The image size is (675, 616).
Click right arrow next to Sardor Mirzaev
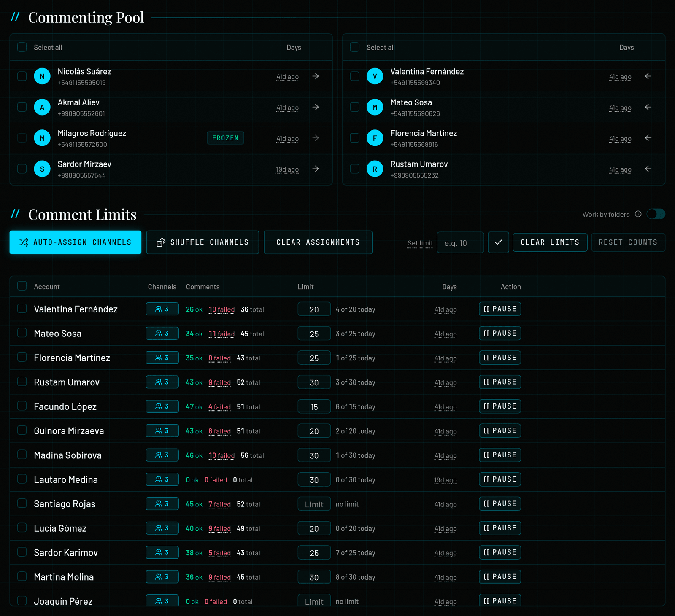[316, 169]
